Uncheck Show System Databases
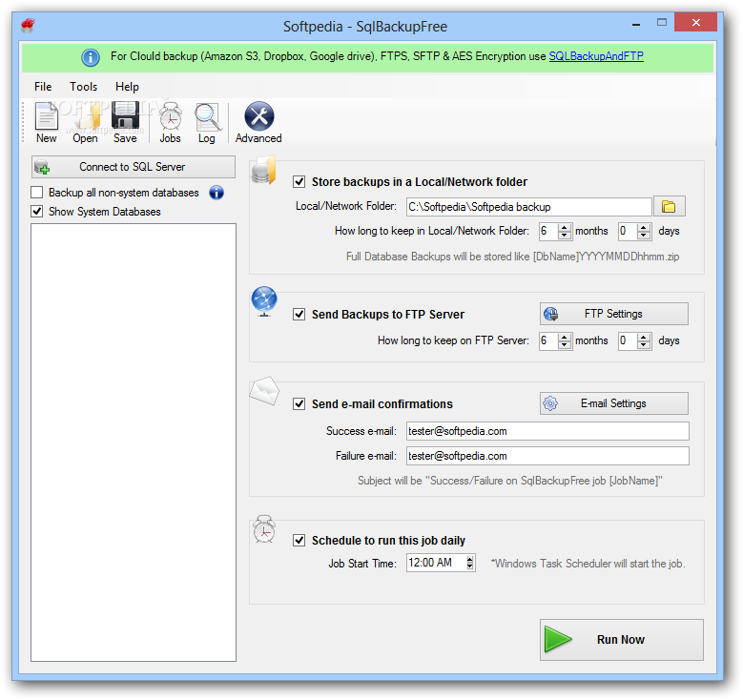743x700 pixels. coord(36,212)
